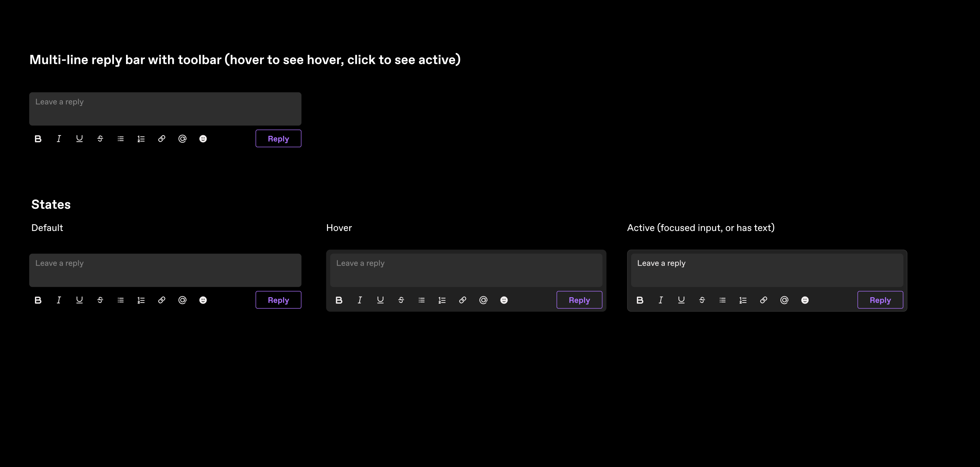Toggle the Underline formatting icon
This screenshot has height=467, width=980.
tap(79, 139)
